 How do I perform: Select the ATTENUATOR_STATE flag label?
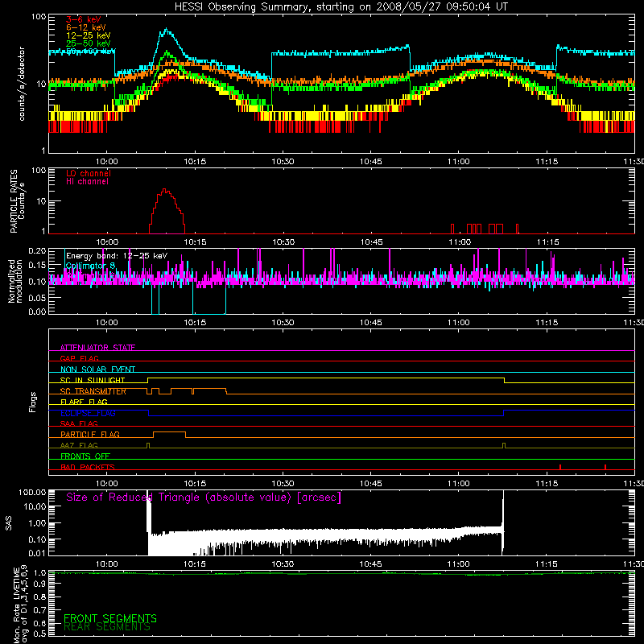97,348
